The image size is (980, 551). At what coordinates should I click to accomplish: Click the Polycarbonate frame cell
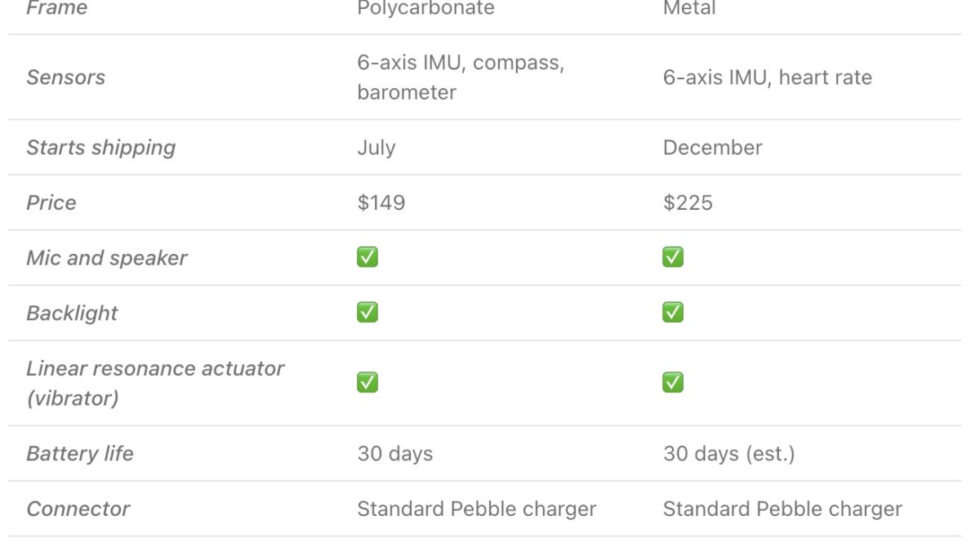425,9
